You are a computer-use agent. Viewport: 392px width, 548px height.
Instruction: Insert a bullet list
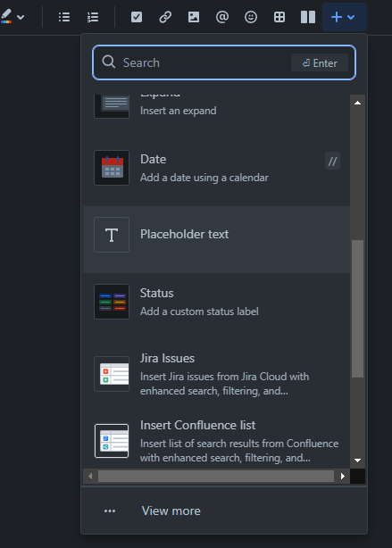tap(64, 17)
